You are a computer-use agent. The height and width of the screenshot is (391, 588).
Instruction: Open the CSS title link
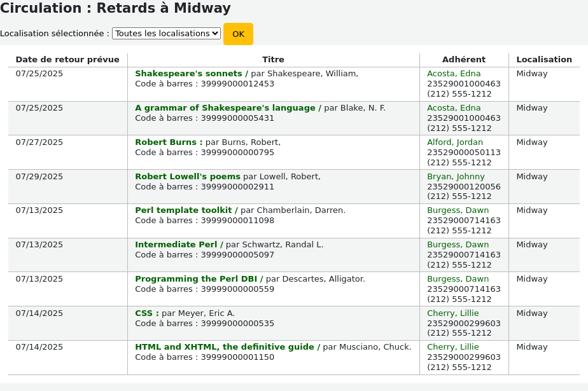coord(147,313)
